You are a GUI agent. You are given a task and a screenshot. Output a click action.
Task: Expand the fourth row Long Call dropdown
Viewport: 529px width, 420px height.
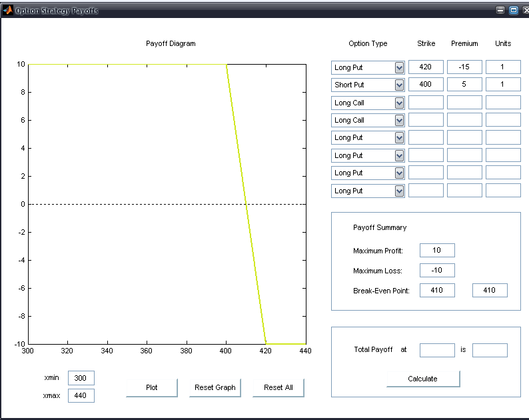(368, 120)
